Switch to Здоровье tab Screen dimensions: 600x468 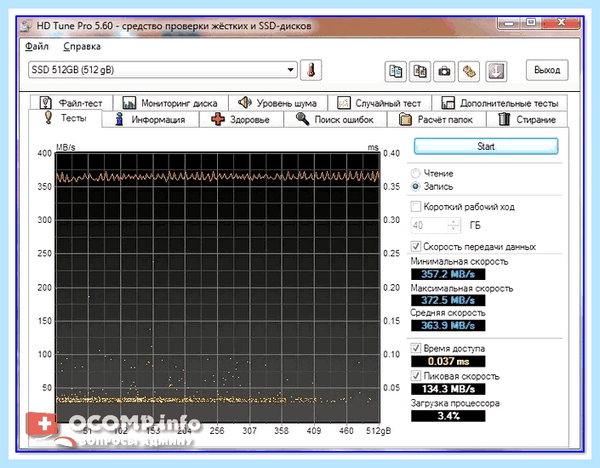point(241,119)
